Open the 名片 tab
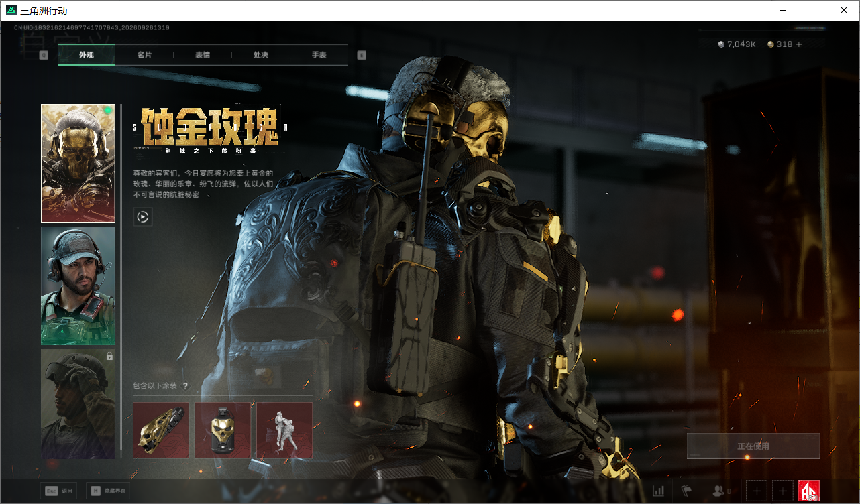 coord(144,55)
